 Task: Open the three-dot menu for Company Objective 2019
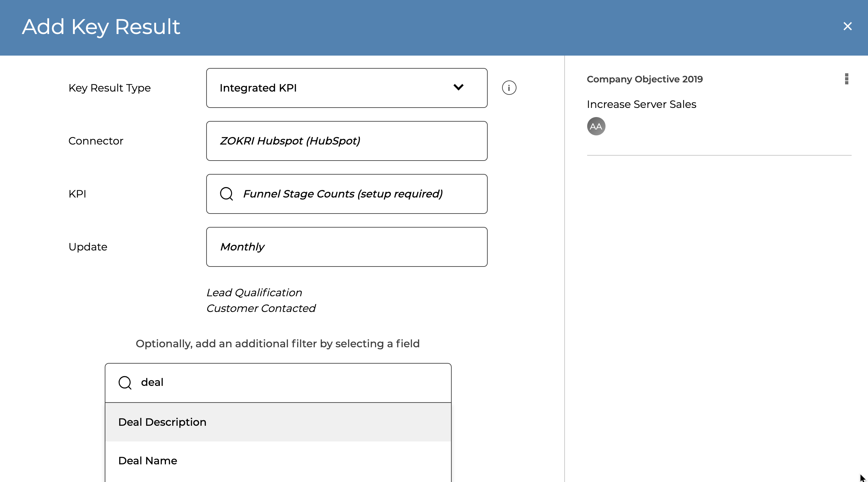click(846, 79)
